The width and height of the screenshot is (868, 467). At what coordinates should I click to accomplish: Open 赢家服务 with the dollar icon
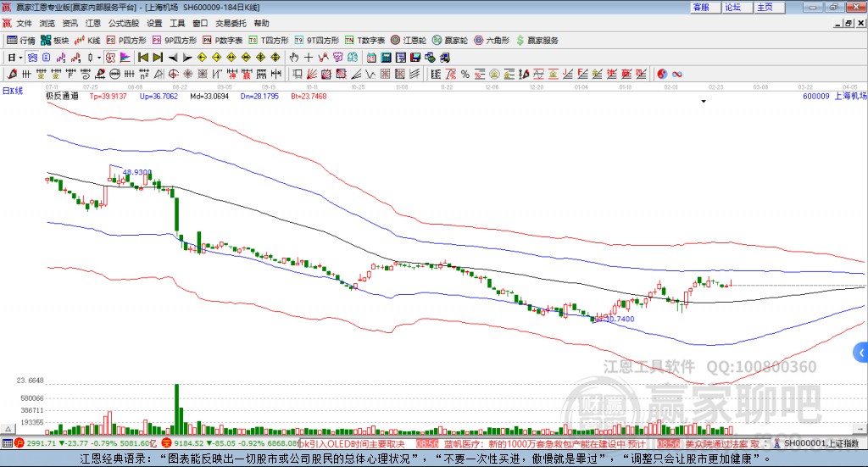point(537,41)
